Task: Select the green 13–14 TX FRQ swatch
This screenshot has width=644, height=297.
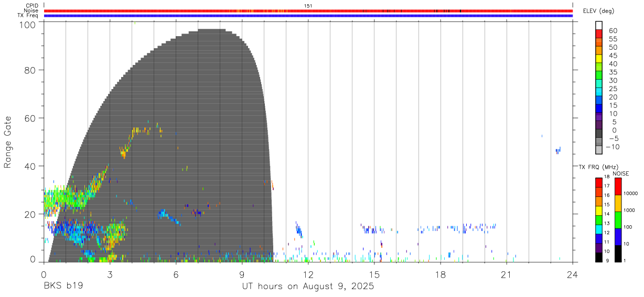Action: [x=599, y=220]
